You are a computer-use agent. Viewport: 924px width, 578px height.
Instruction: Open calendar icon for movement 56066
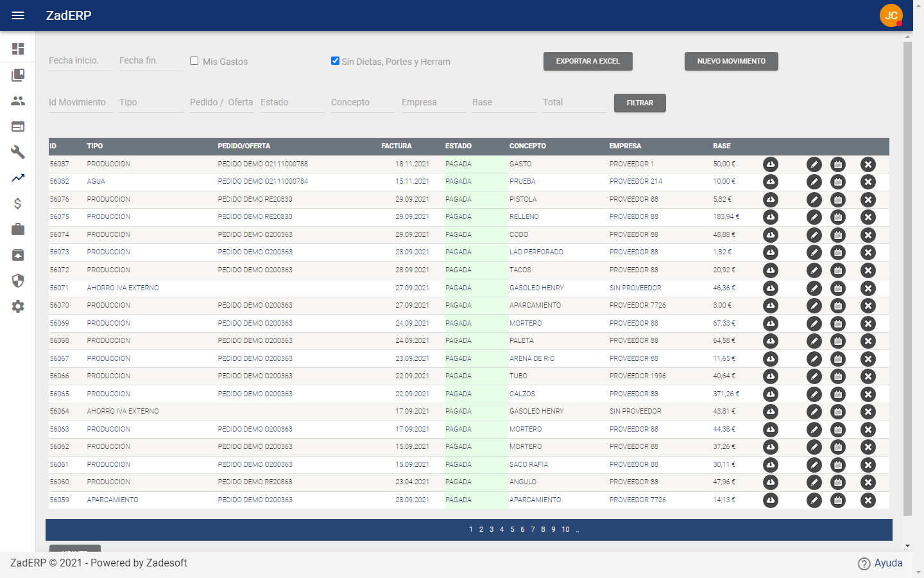pyautogui.click(x=838, y=376)
